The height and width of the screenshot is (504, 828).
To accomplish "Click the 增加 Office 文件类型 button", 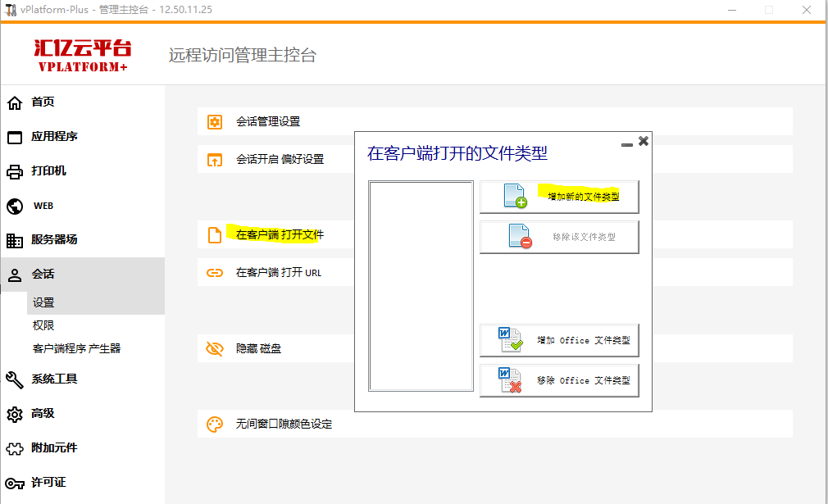I will [559, 340].
